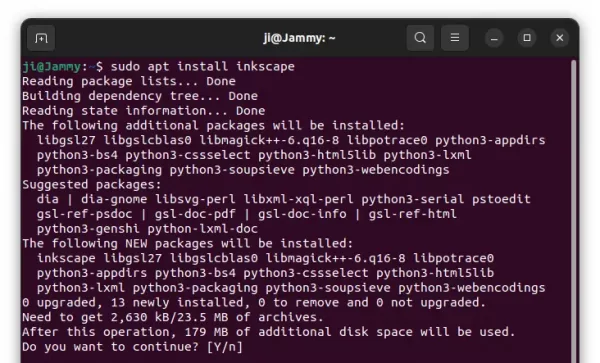Click the Need to get 2,630 kB line

pos(173,317)
